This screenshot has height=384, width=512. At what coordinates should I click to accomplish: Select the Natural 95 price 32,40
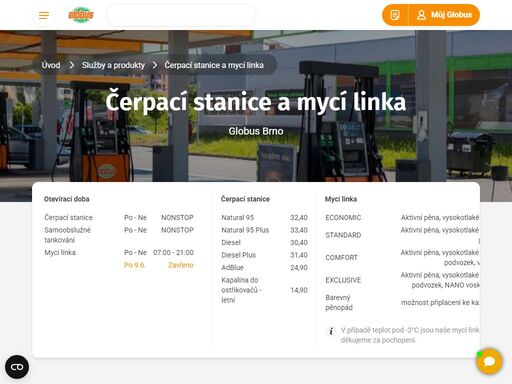coord(299,218)
